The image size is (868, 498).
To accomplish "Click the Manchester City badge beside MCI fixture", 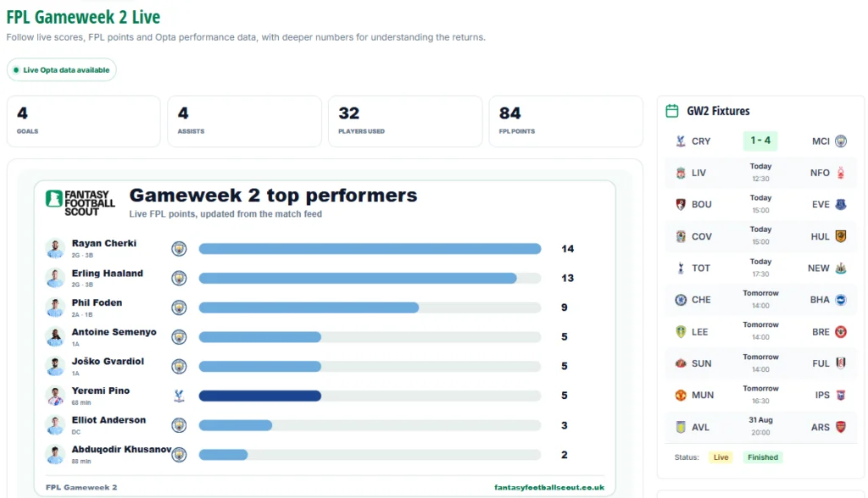I will click(x=841, y=141).
